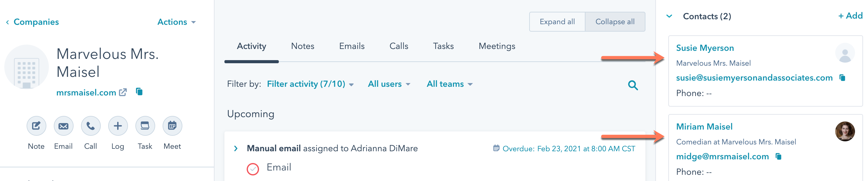Click Manual email assigned to Adrianna DiMare

(x=332, y=148)
